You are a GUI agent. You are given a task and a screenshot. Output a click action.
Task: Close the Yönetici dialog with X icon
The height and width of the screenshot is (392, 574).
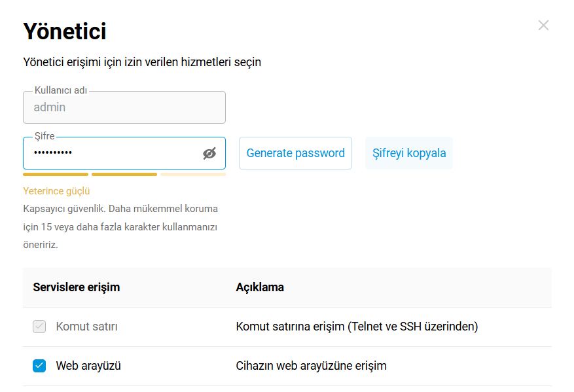[543, 26]
